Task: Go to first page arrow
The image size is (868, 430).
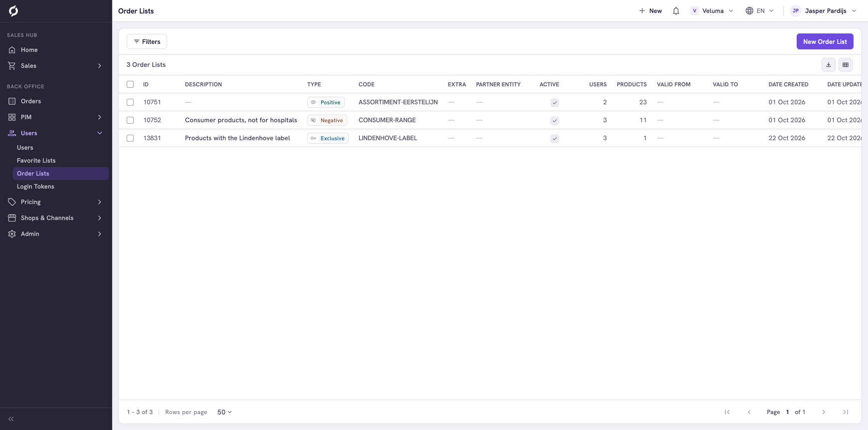Action: point(727,412)
